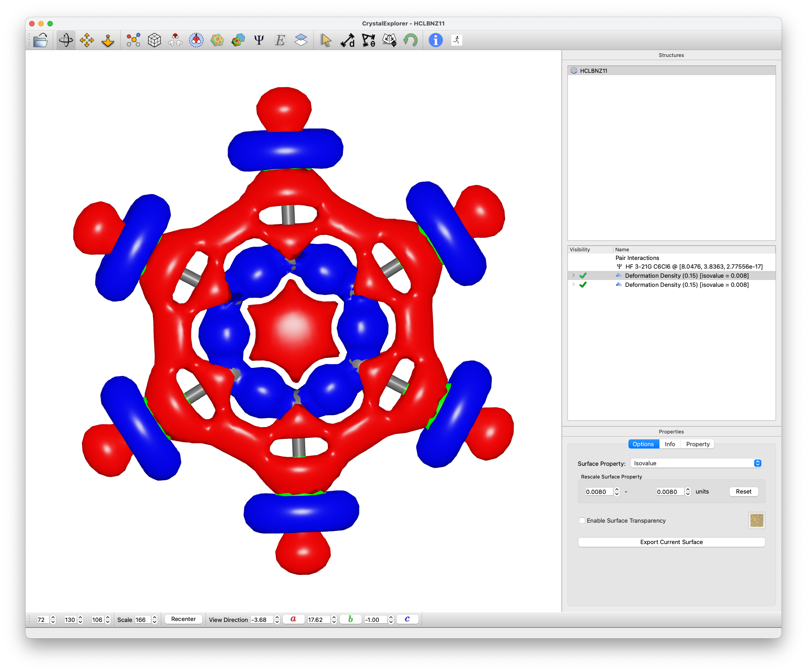Select the measure angle tool
807x672 pixels.
pos(368,41)
